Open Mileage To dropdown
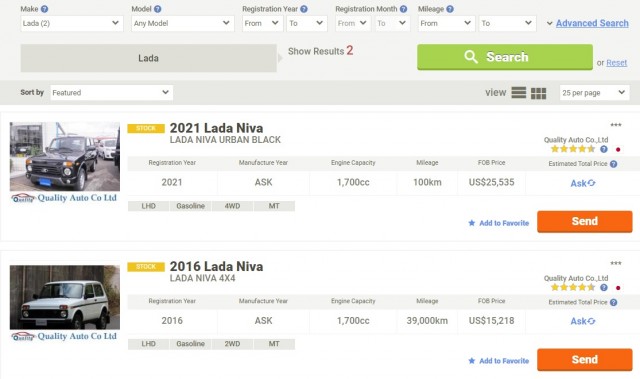The image size is (640, 379). (x=507, y=23)
